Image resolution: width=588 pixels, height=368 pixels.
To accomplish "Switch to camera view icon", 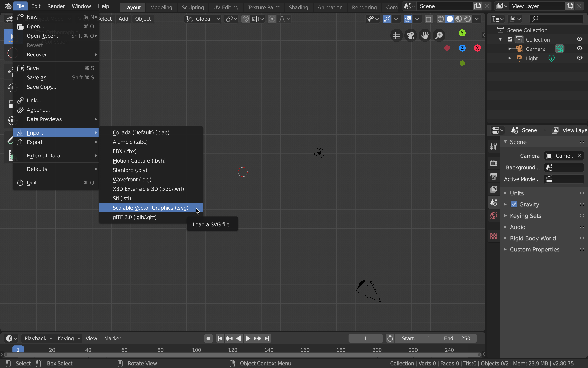I will (x=411, y=35).
